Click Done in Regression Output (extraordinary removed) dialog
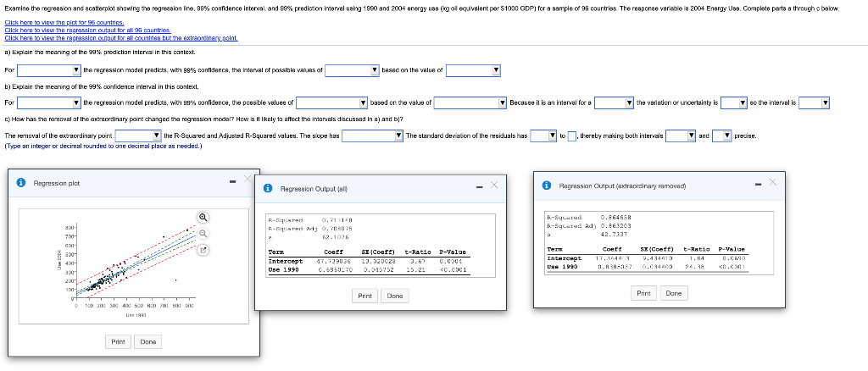The height and width of the screenshot is (371, 868). coord(674,292)
